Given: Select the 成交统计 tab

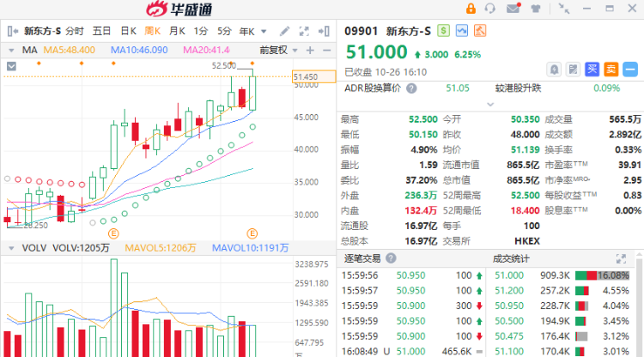Looking at the screenshot, I should pyautogui.click(x=511, y=259).
